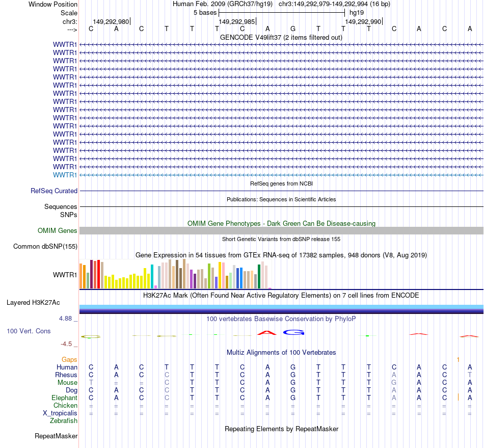Click the RepeatMasker side label
Screen dimensions: 484x448
pos(56,436)
